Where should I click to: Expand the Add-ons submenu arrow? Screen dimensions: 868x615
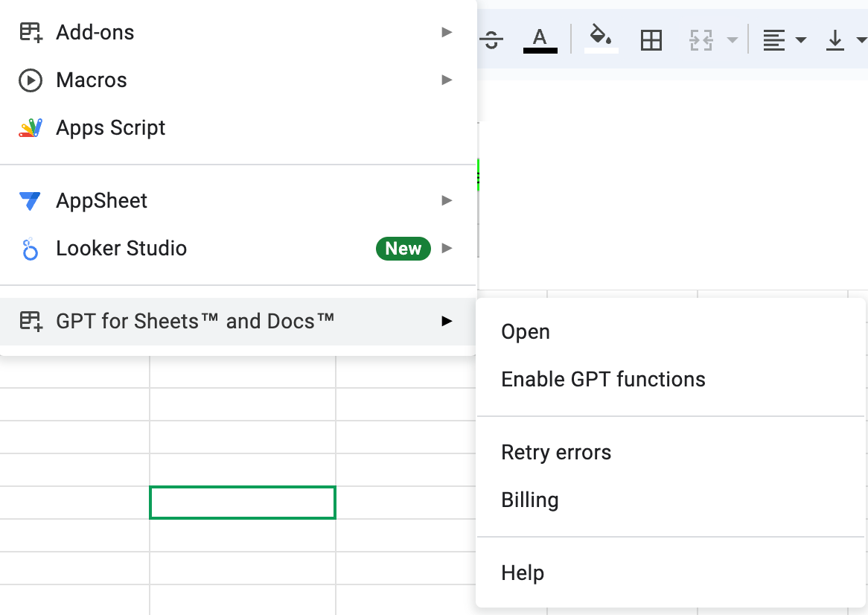pos(447,32)
